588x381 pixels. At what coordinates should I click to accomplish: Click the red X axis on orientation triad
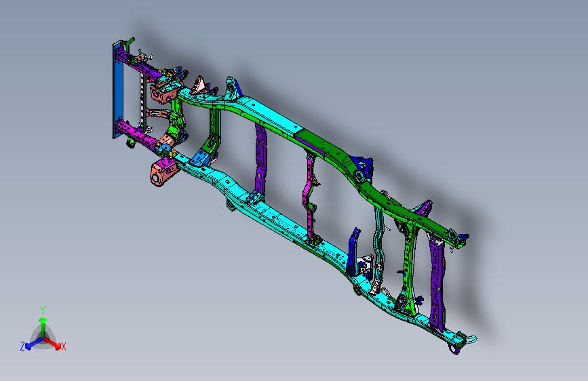tap(54, 343)
